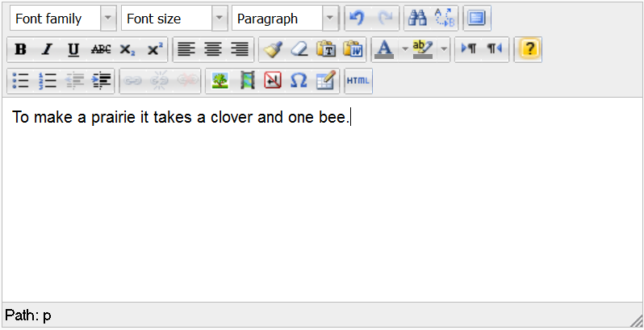The height and width of the screenshot is (330, 644).
Task: Insert an image
Action: 220,81
